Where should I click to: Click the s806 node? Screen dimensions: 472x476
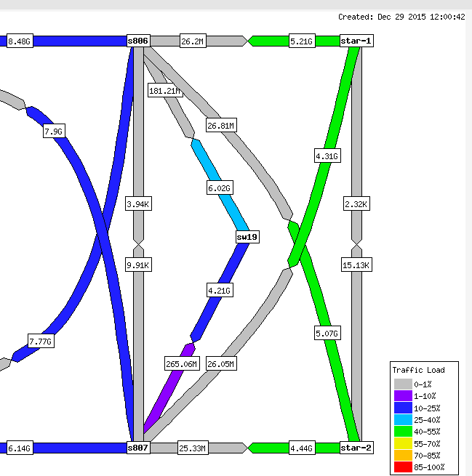(x=138, y=41)
